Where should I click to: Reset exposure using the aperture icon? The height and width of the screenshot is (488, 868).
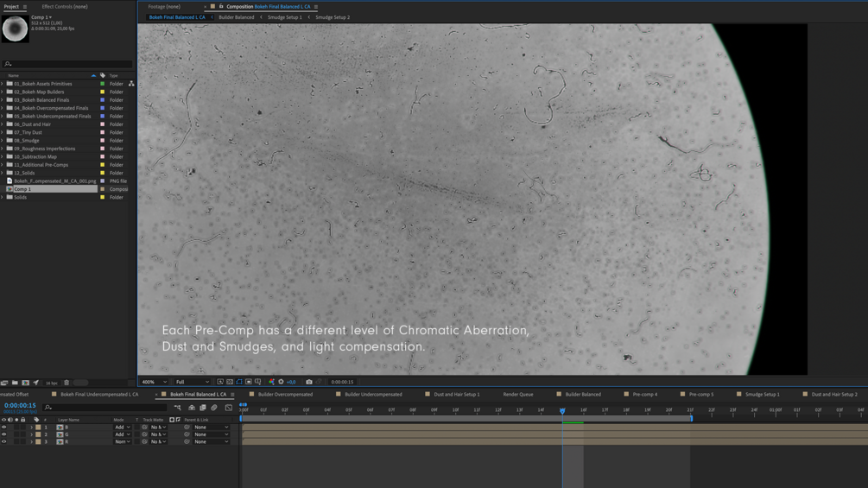coord(281,382)
